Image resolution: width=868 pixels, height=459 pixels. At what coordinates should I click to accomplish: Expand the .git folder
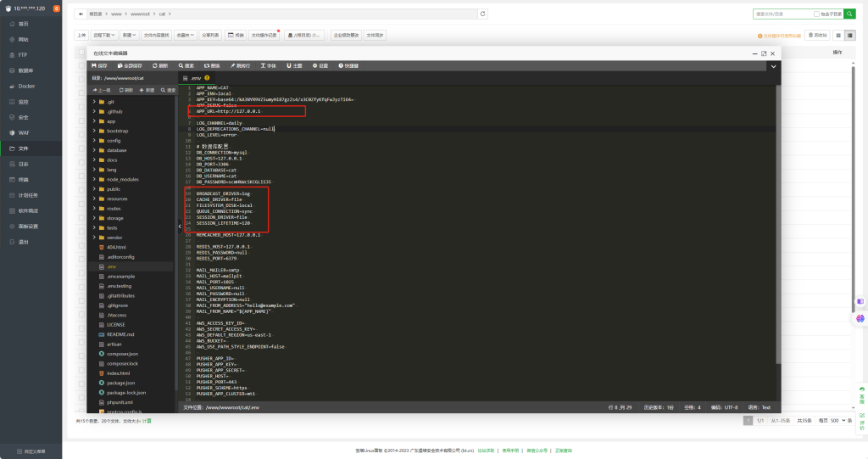click(95, 102)
